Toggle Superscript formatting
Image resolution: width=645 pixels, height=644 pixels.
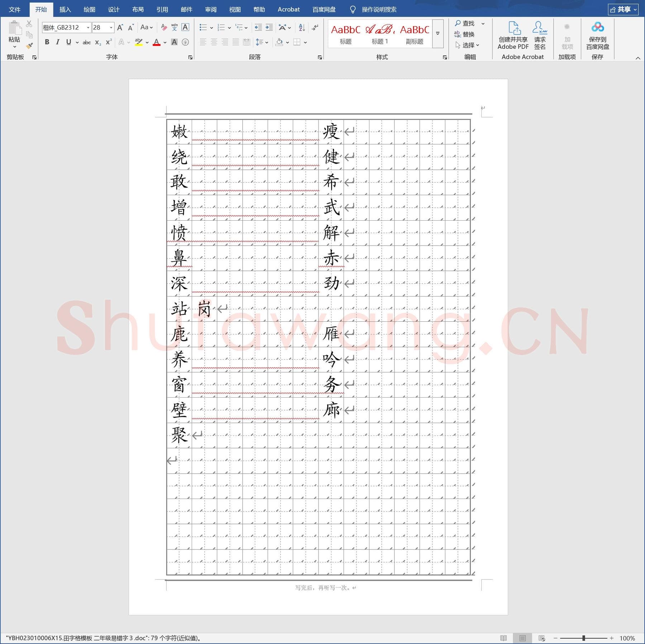point(109,42)
